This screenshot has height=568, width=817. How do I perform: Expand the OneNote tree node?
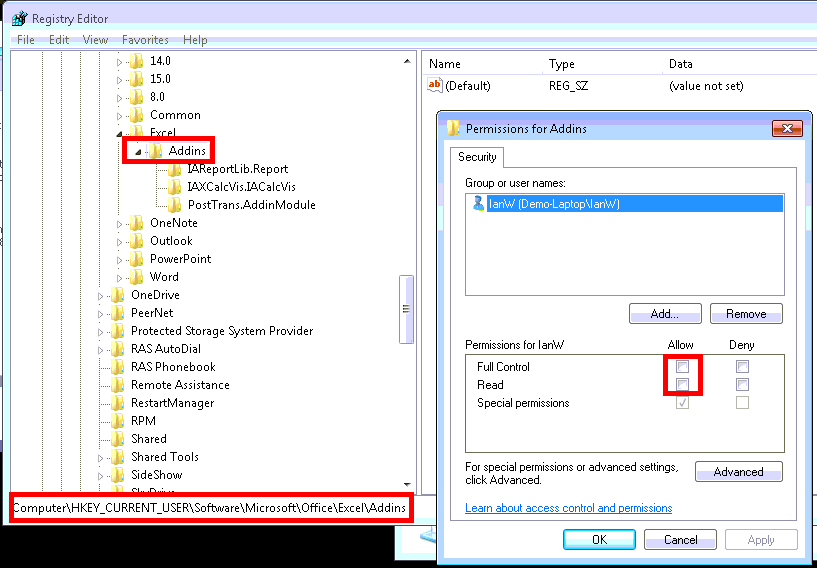[x=119, y=224]
